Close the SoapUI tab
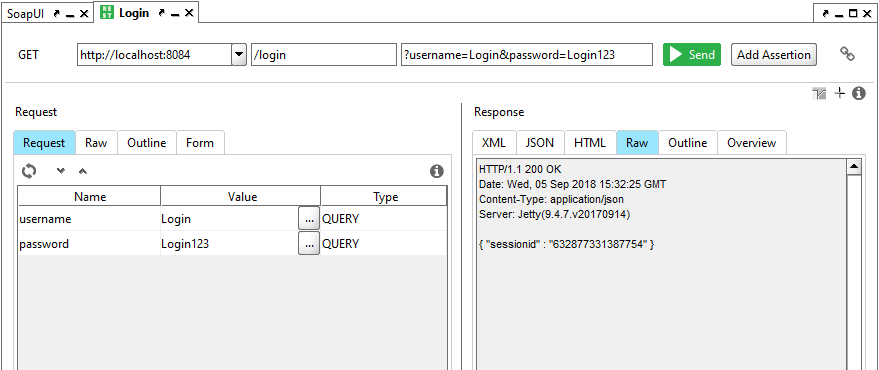Image resolution: width=879 pixels, height=370 pixels. point(84,14)
